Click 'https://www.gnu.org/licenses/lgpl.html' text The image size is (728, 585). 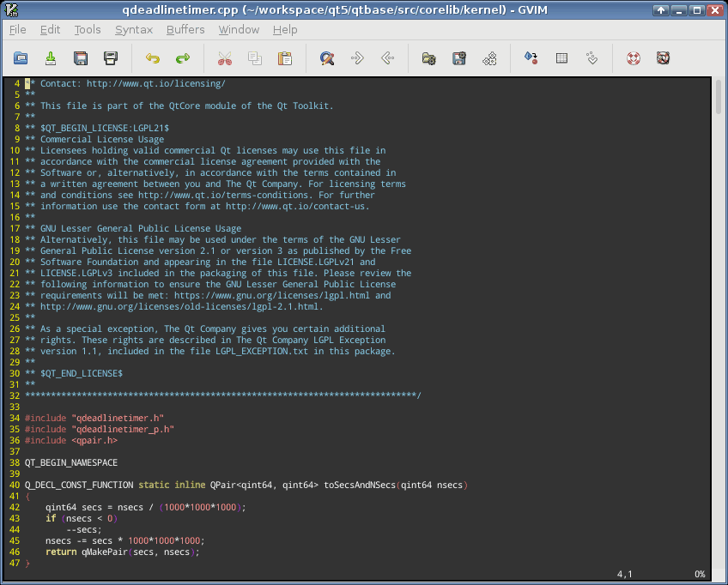point(272,296)
